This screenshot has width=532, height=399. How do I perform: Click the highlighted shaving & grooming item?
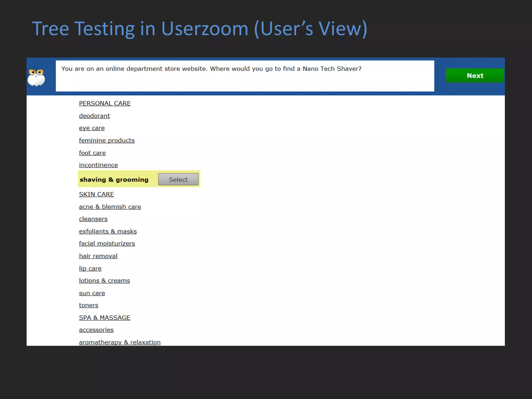114,179
